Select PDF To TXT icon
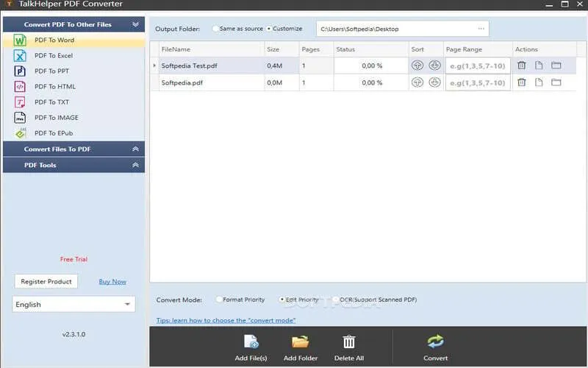 click(20, 102)
